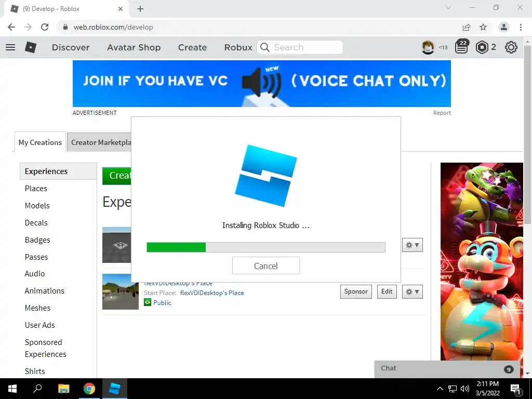Image resolution: width=532 pixels, height=399 pixels.
Task: Select Passes in the sidebar
Action: tap(36, 257)
